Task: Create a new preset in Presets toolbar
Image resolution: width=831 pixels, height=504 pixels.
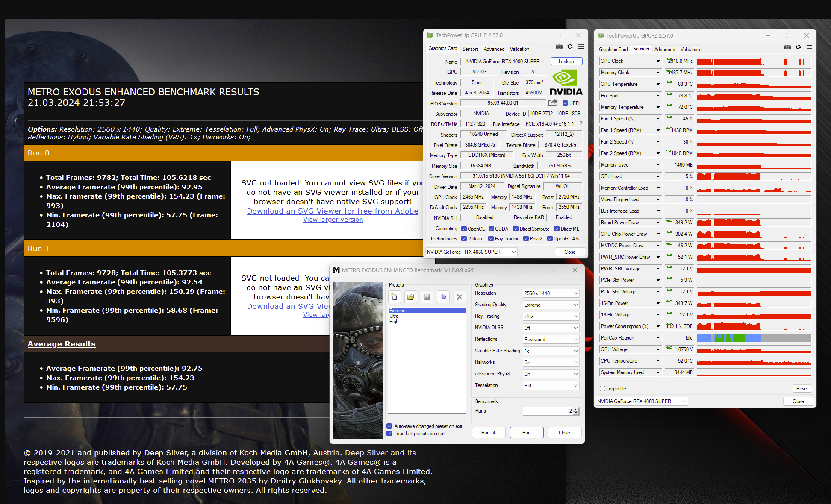Action: pos(394,297)
